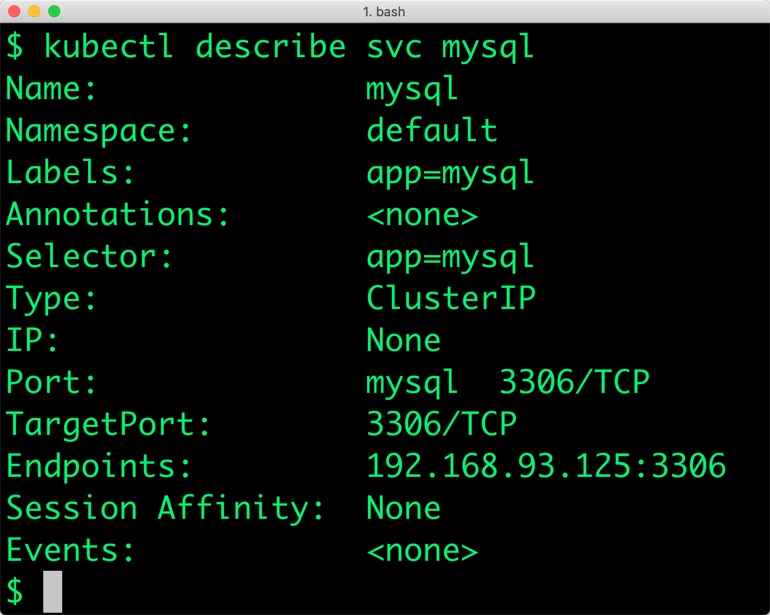Click the app=mysql value in Selector row
This screenshot has height=615, width=770.
coord(450,257)
